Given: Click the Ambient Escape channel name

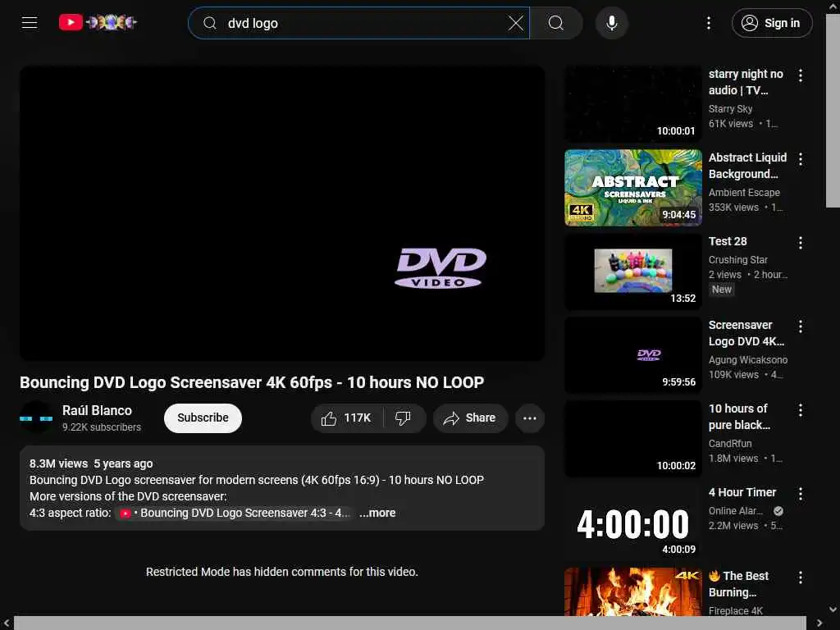Looking at the screenshot, I should pyautogui.click(x=744, y=192).
